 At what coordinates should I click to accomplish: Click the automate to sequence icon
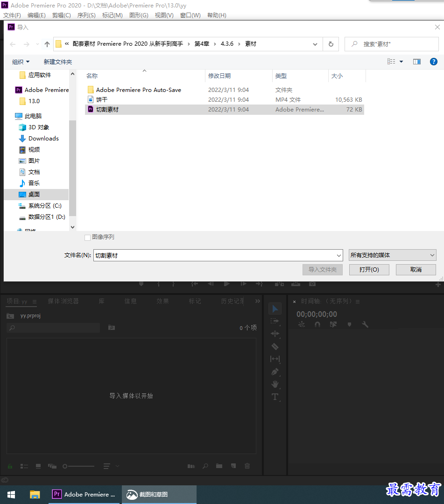(191, 466)
